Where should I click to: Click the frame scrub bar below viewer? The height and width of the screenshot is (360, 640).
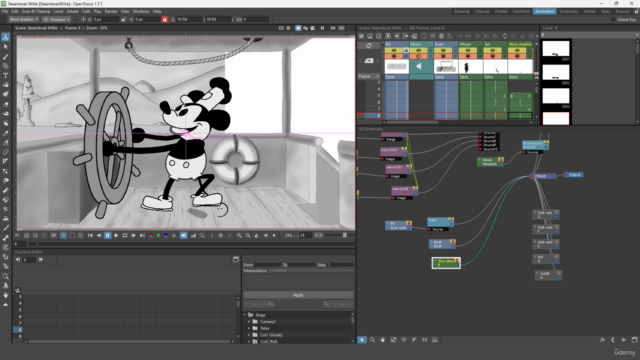click(192, 244)
